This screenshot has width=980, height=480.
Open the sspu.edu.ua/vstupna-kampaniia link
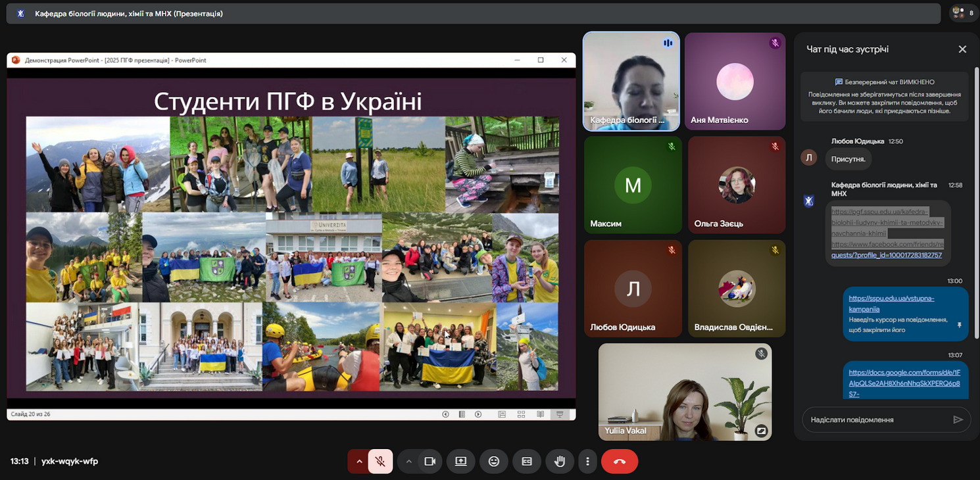tap(891, 303)
